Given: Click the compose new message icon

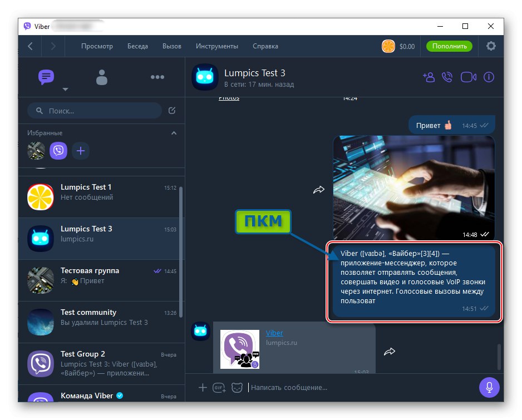Looking at the screenshot, I should tap(172, 111).
